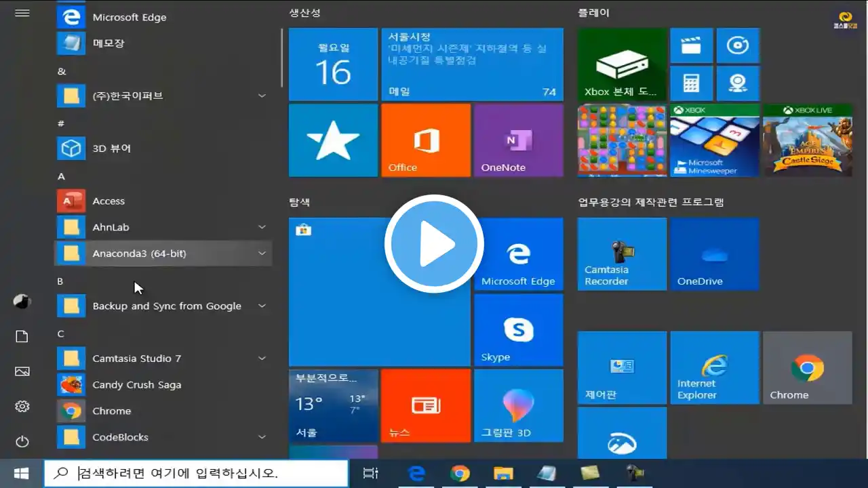Image resolution: width=868 pixels, height=488 pixels.
Task: Open Task View on the taskbar
Action: click(x=370, y=473)
